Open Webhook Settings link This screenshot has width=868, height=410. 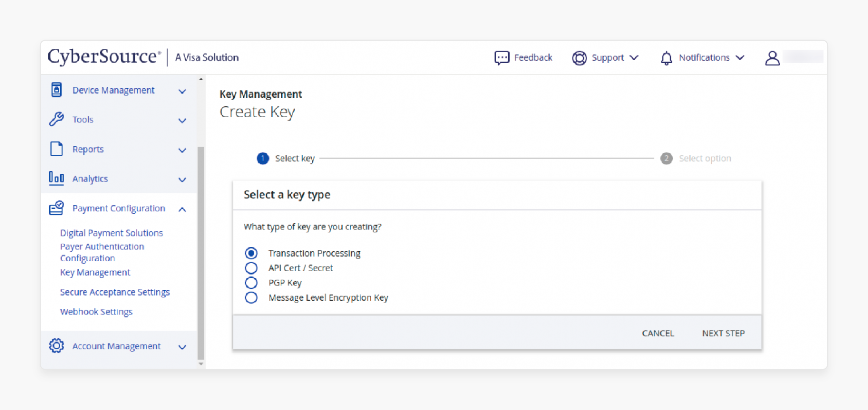coord(96,312)
